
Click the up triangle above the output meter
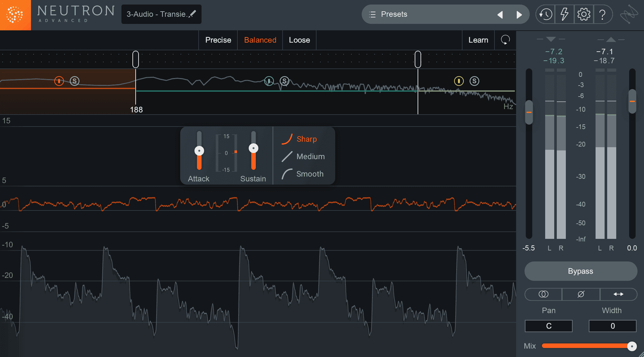611,39
